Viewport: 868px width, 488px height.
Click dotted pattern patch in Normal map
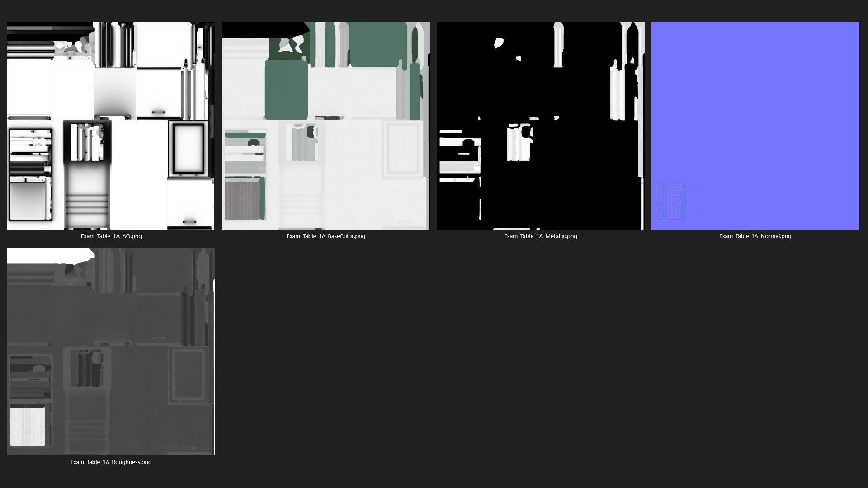pos(672,201)
